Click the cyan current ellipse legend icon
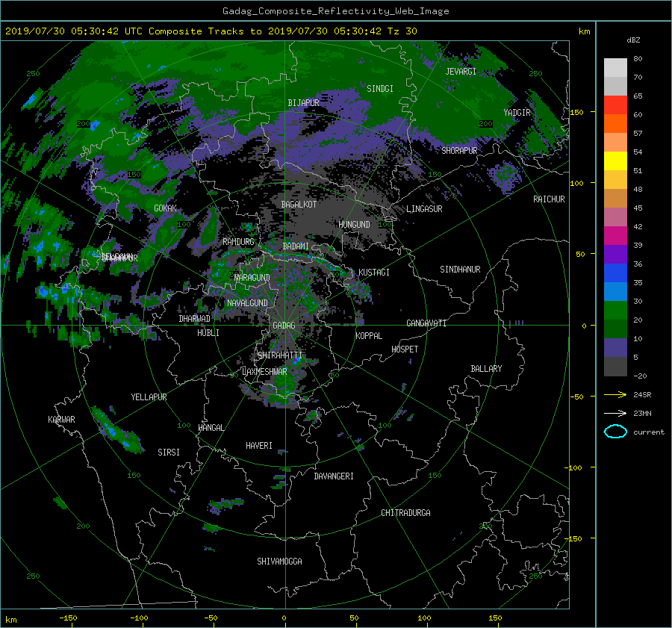 [615, 432]
